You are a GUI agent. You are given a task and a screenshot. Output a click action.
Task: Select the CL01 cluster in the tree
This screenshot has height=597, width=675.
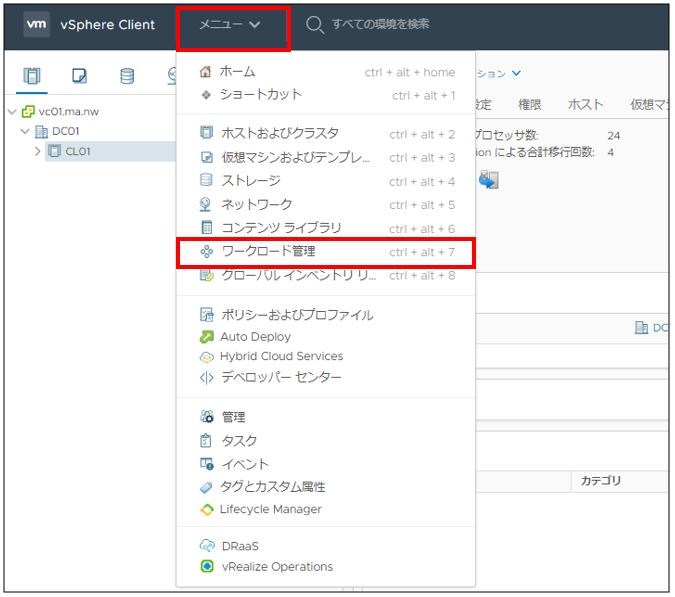[78, 151]
